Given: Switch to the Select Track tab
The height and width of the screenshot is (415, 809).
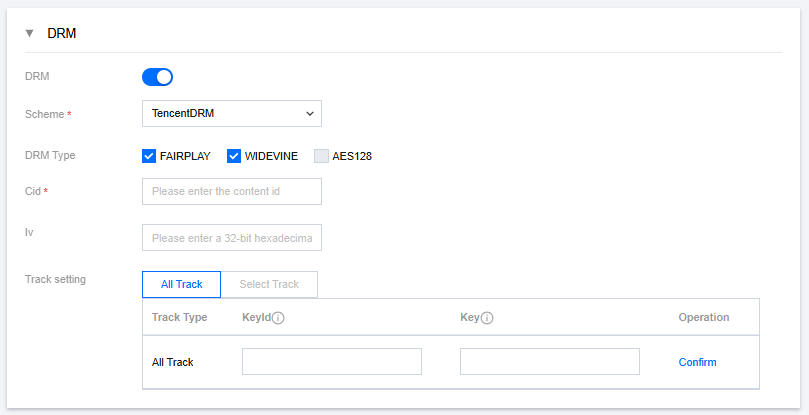Looking at the screenshot, I should tap(269, 284).
